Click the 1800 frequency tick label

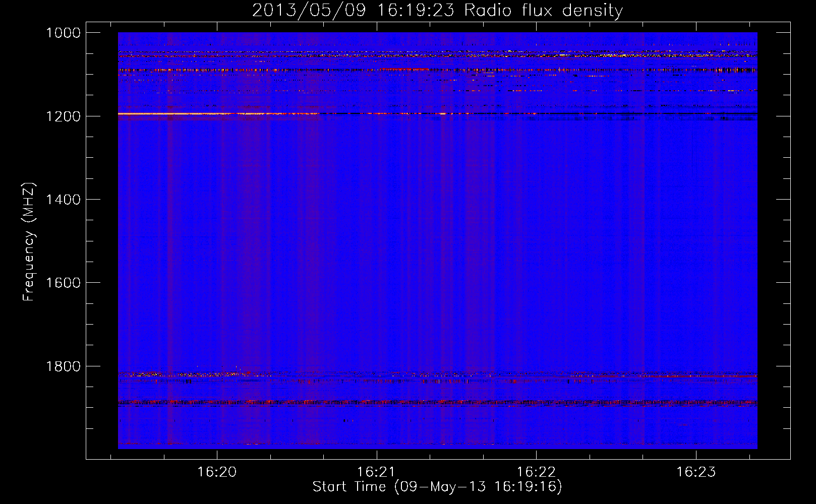[x=63, y=366]
